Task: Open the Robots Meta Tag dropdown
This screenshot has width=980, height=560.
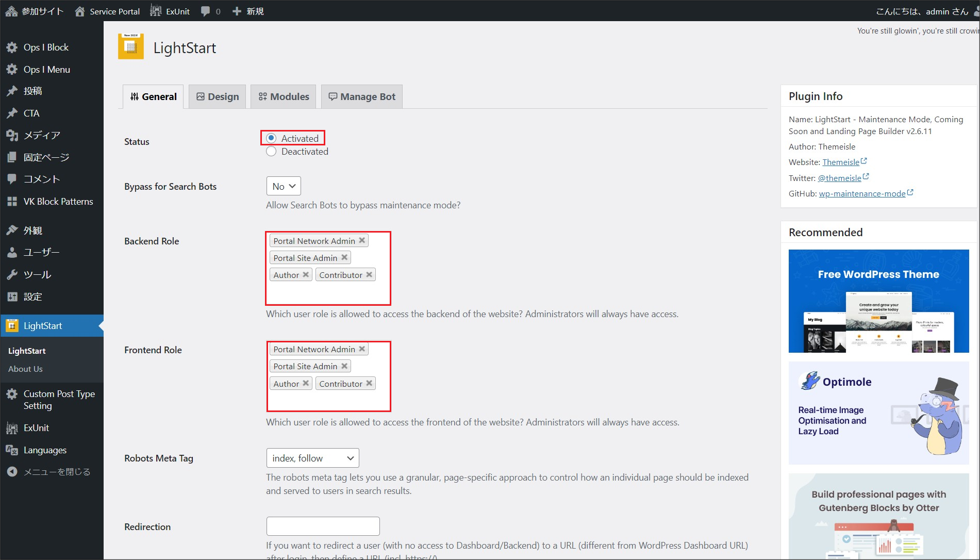Action: click(312, 458)
